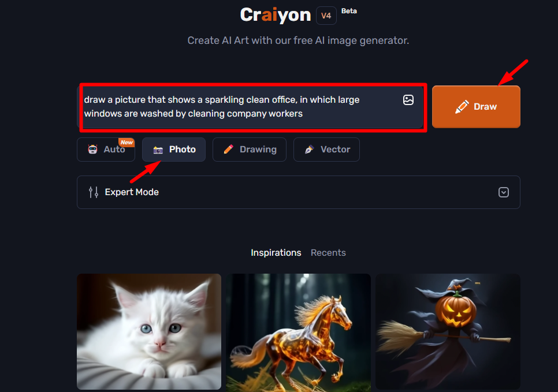Image resolution: width=558 pixels, height=392 pixels.
Task: Expand Expert Mode with the chevron
Action: tap(503, 192)
